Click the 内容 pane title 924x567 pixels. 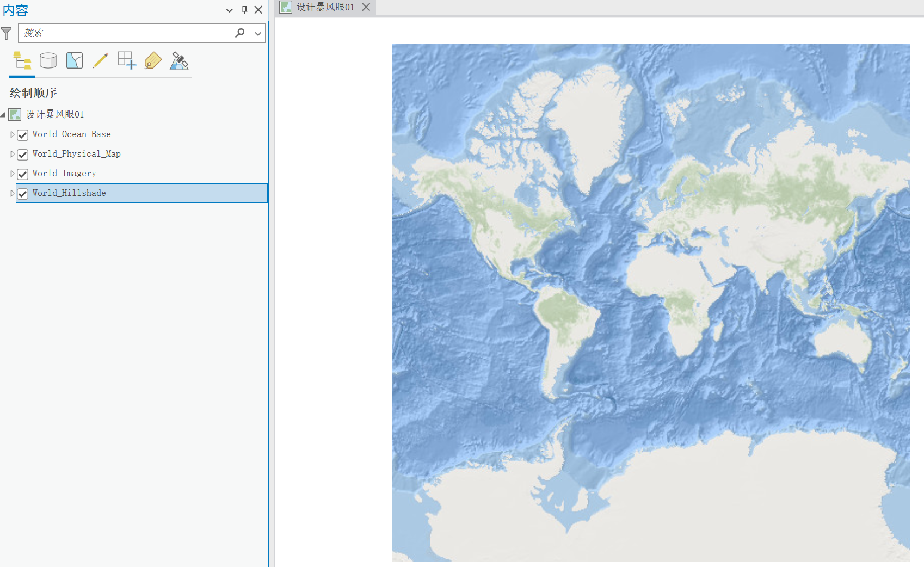point(15,10)
